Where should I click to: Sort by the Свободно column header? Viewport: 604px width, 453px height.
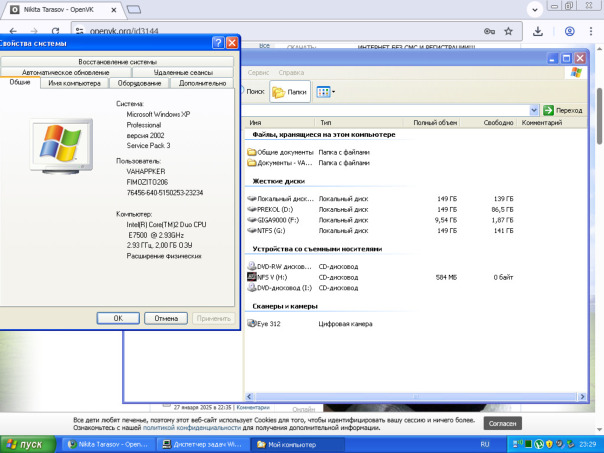488,122
